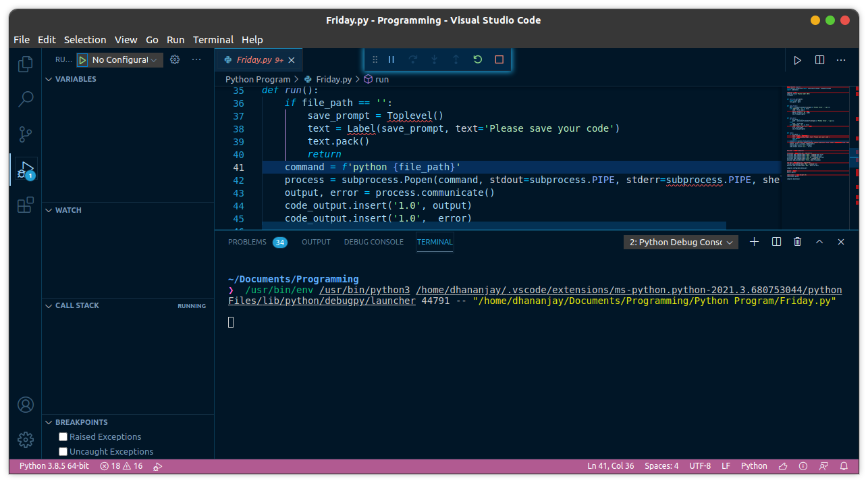The height and width of the screenshot is (483, 868).
Task: Click Python language mode in status bar
Action: [754, 466]
